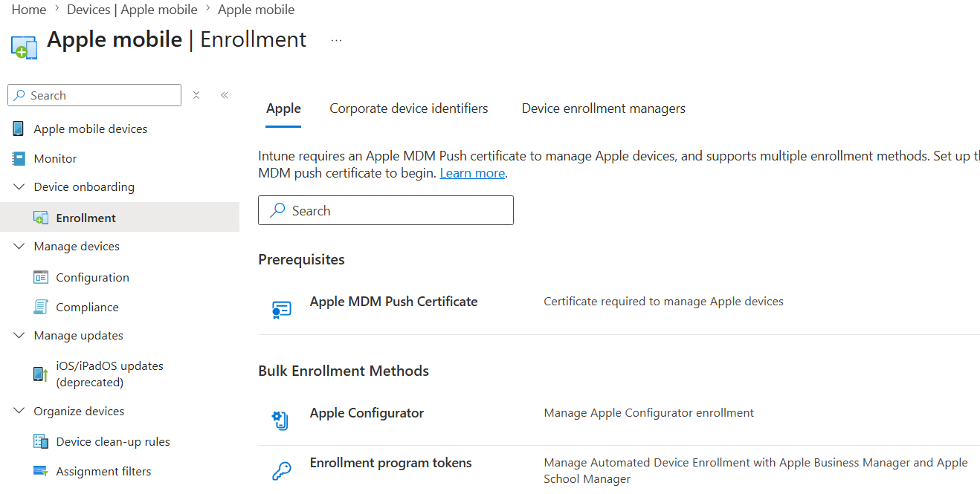Viewport: 980px width, 494px height.
Task: Collapse the sidebar using the double chevron
Action: [225, 95]
